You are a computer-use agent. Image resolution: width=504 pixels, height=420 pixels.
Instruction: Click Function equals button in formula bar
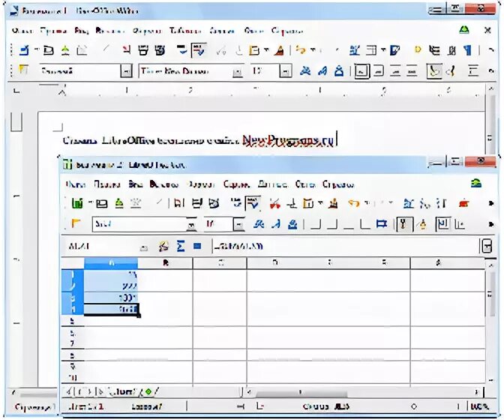click(x=197, y=247)
